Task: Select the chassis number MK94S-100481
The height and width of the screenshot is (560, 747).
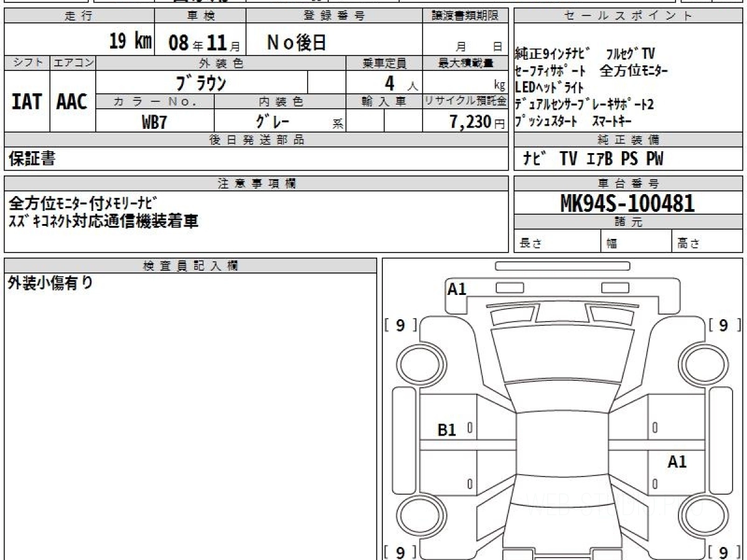Action: coord(627,203)
